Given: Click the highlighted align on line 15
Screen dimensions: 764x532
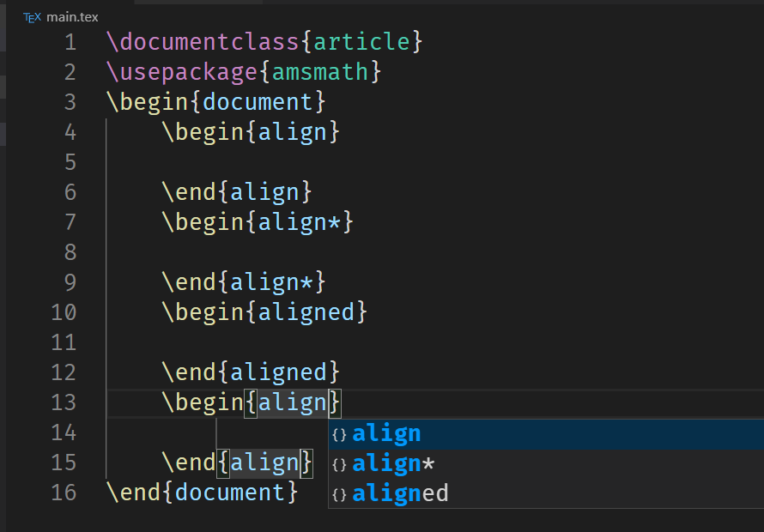Looking at the screenshot, I should (264, 463).
